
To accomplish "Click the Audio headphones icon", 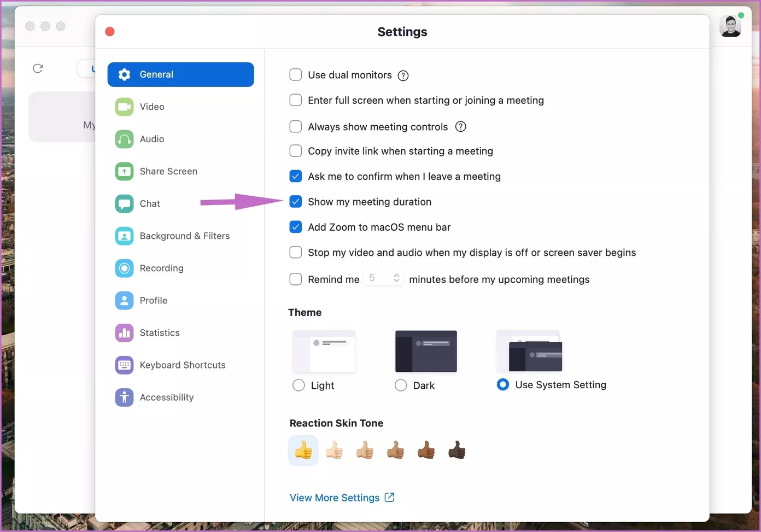I will click(x=124, y=139).
